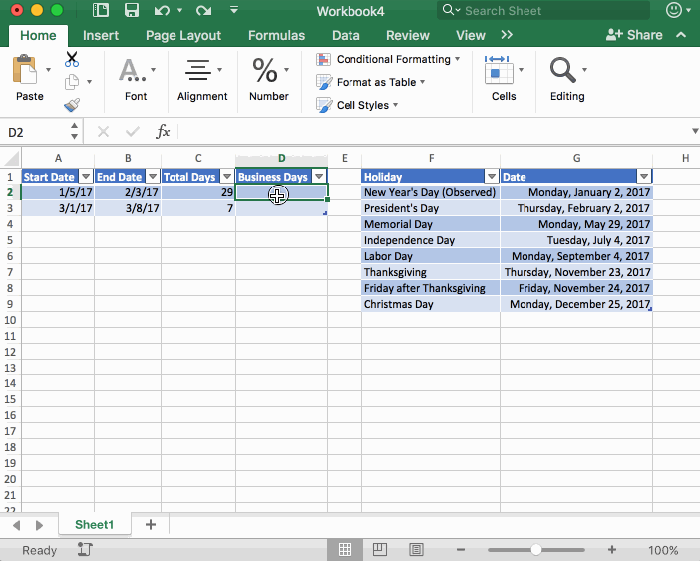Viewport: 700px width, 561px height.
Task: Click the Paste clipboard icon
Action: click(25, 70)
